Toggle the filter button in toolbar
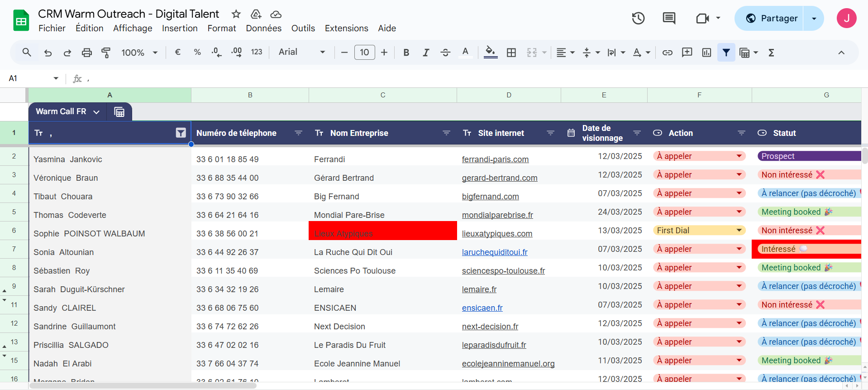 (x=726, y=53)
